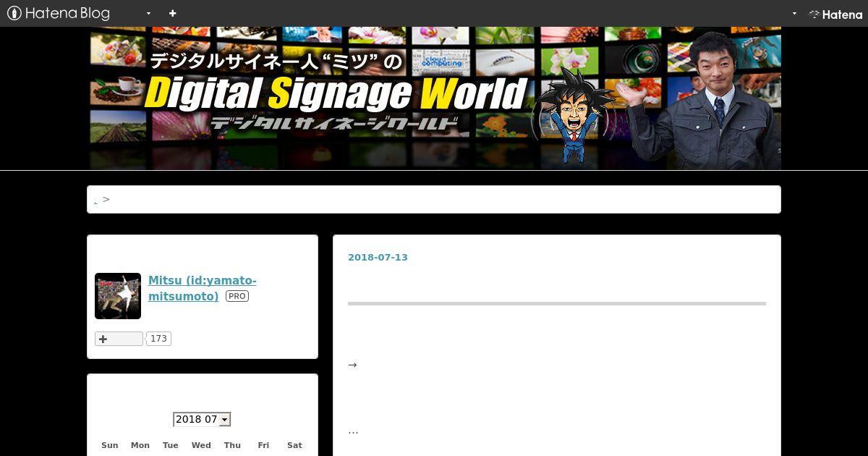This screenshot has width=868, height=456.
Task: Expand the dropdown arrow beside Hatena Blog
Action: [148, 13]
